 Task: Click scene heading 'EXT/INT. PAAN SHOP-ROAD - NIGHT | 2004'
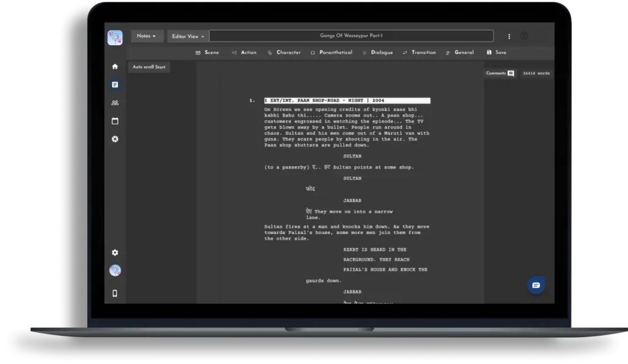point(347,100)
